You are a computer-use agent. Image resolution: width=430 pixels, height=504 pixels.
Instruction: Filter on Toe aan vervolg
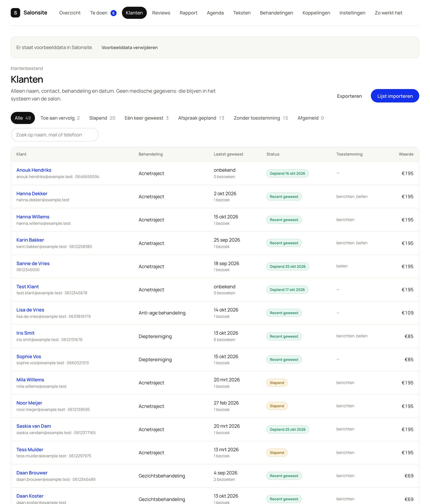[x=60, y=118]
